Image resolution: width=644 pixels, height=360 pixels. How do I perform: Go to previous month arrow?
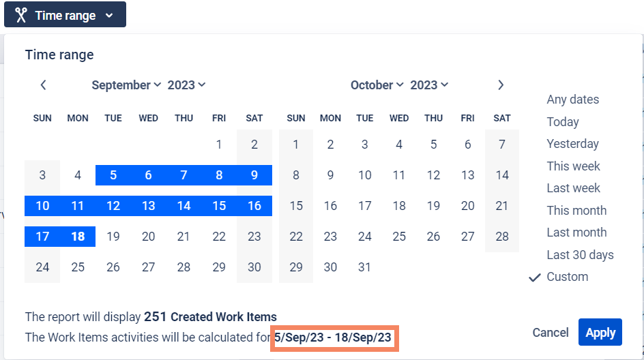tap(43, 85)
